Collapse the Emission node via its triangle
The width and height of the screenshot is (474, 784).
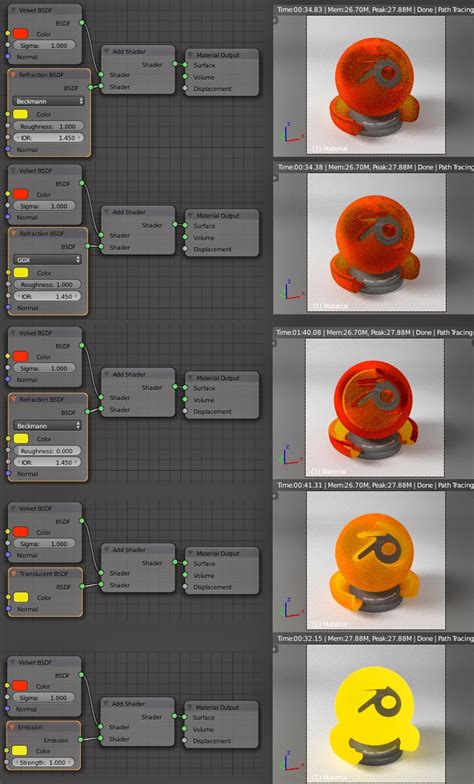(x=12, y=727)
